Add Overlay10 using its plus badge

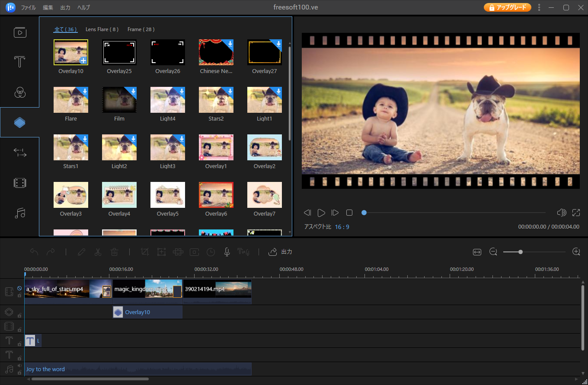pos(83,60)
